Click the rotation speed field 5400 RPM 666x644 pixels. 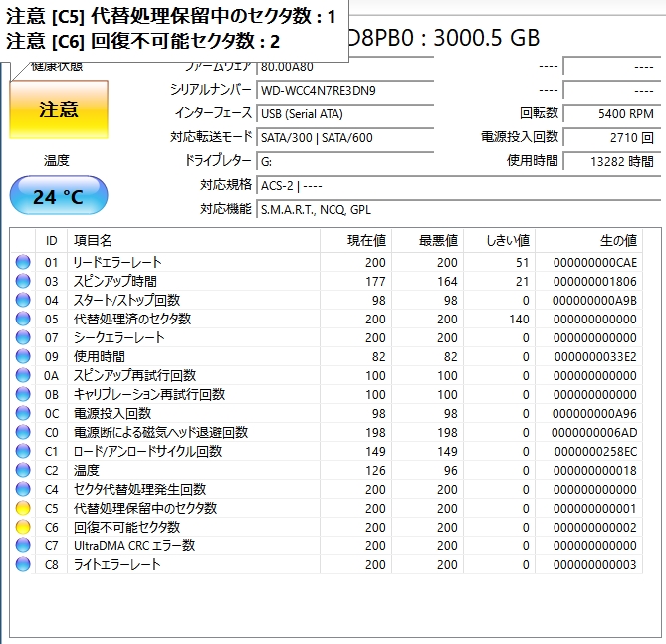click(x=611, y=113)
